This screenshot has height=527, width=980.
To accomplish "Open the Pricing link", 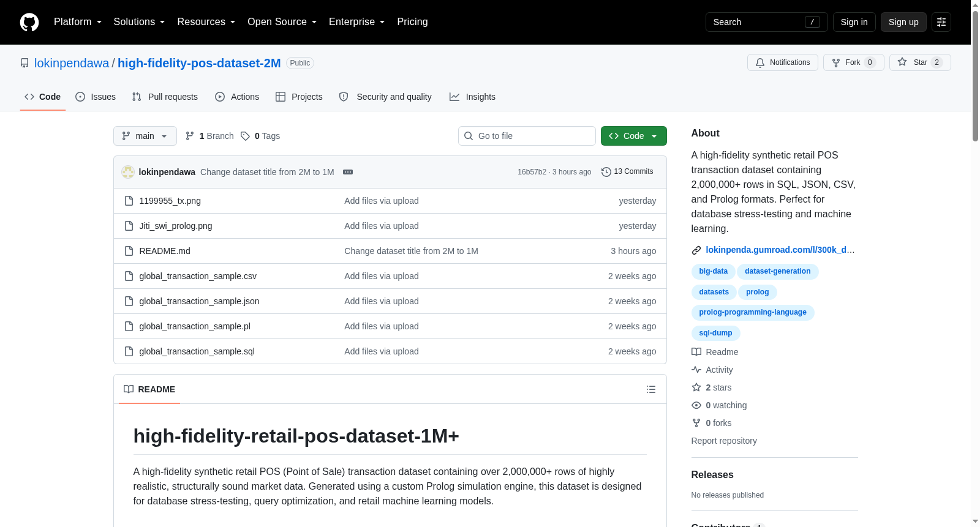I will point(412,22).
